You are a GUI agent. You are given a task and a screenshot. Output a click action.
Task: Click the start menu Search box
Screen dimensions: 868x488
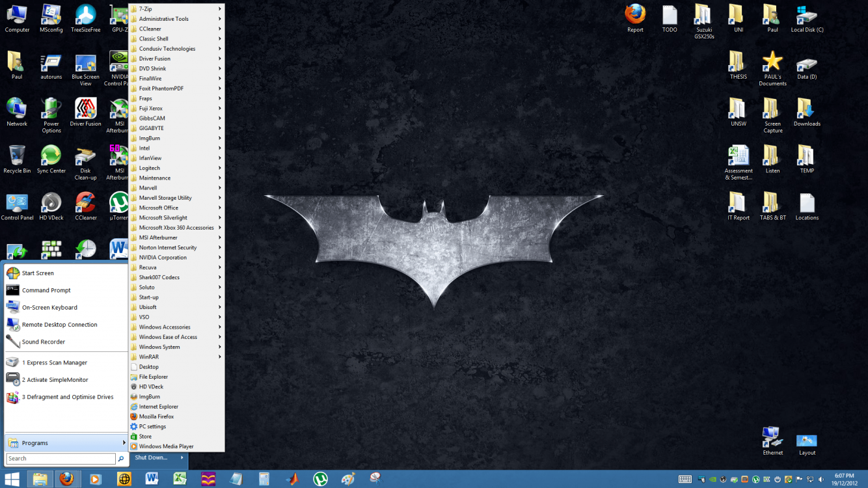(x=61, y=459)
